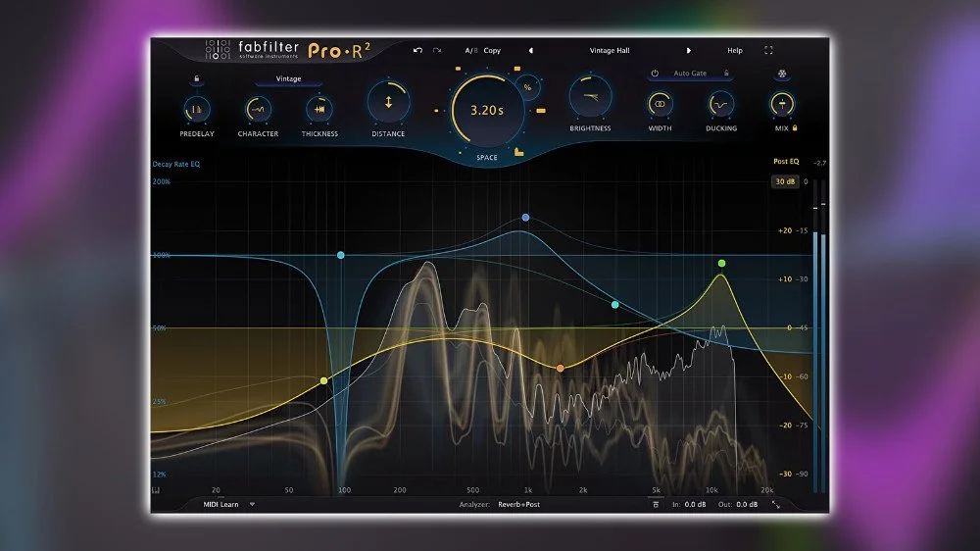Image resolution: width=980 pixels, height=551 pixels.
Task: Open the Vintage character style dropdown
Action: click(x=288, y=78)
